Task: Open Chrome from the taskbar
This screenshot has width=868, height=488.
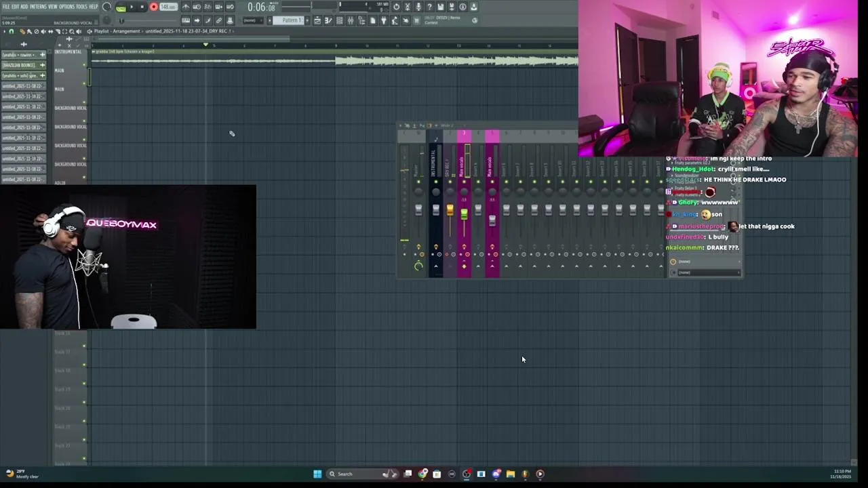Action: (422, 474)
